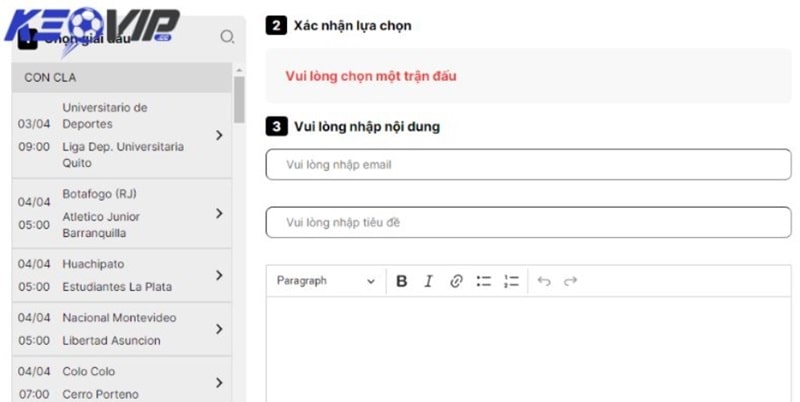The width and height of the screenshot is (800, 402).
Task: Toggle bold formatting in editor toolbar
Action: [x=402, y=281]
